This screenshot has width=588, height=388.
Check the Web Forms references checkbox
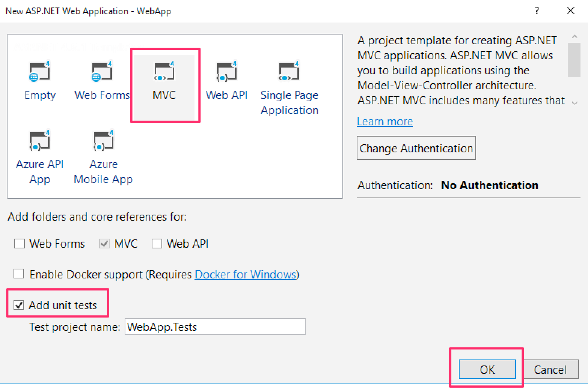pyautogui.click(x=20, y=244)
